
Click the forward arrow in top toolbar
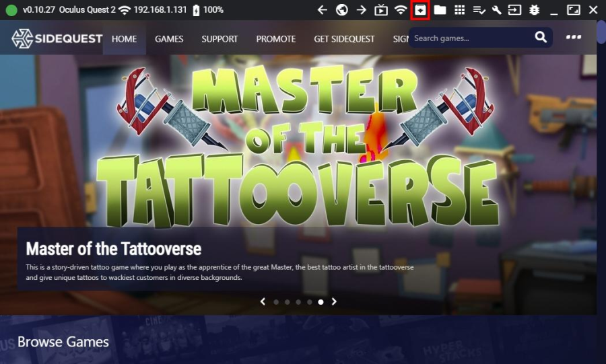pyautogui.click(x=362, y=10)
